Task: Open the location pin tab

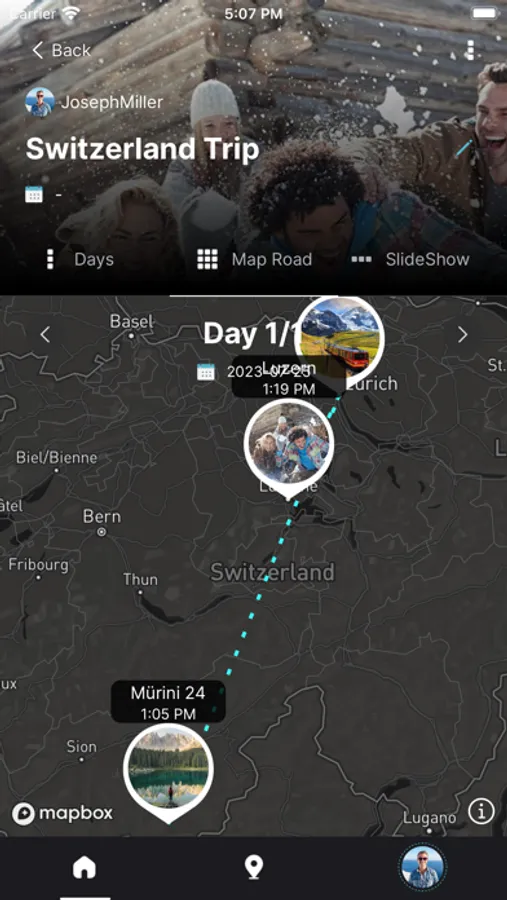Action: click(253, 867)
